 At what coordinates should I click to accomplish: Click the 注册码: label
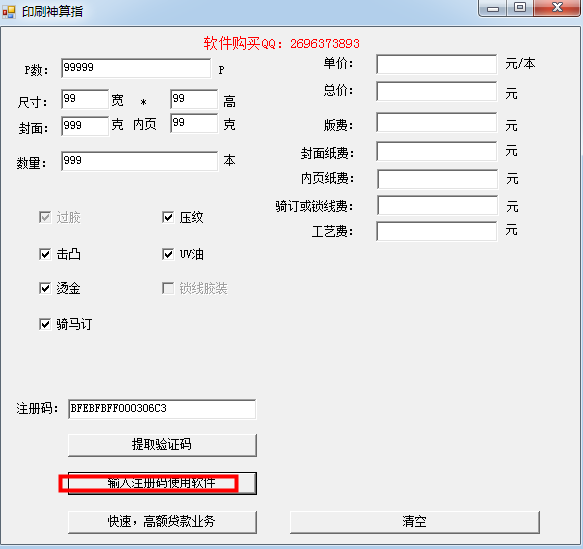coord(37,408)
